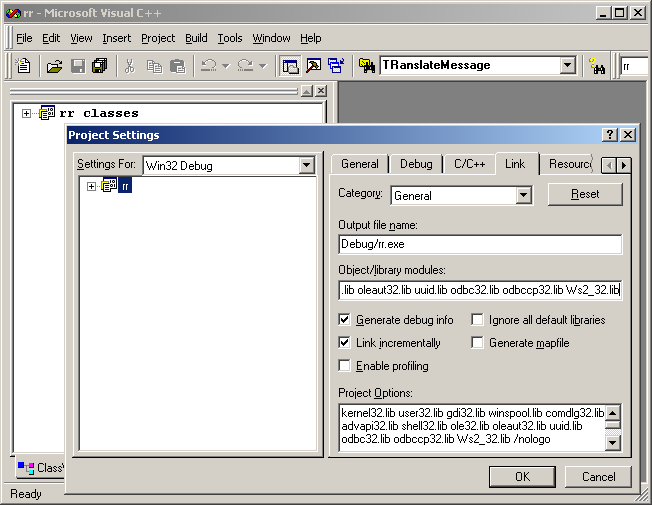The image size is (652, 505).
Task: Click the Paste clipboard icon
Action: click(x=178, y=66)
